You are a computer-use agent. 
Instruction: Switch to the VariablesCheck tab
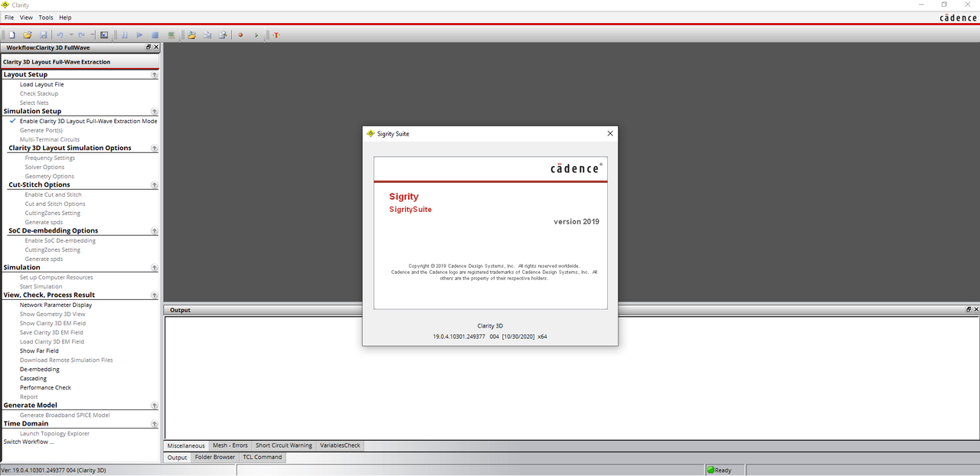point(340,445)
